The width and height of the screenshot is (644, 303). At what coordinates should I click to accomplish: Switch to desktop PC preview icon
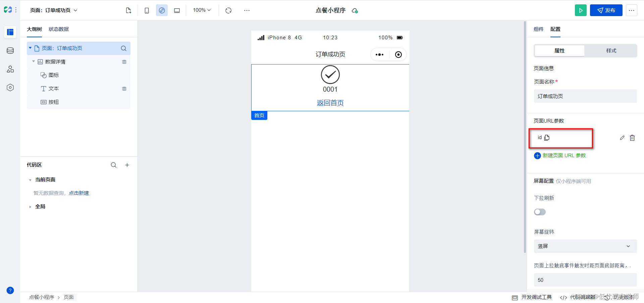pyautogui.click(x=177, y=10)
